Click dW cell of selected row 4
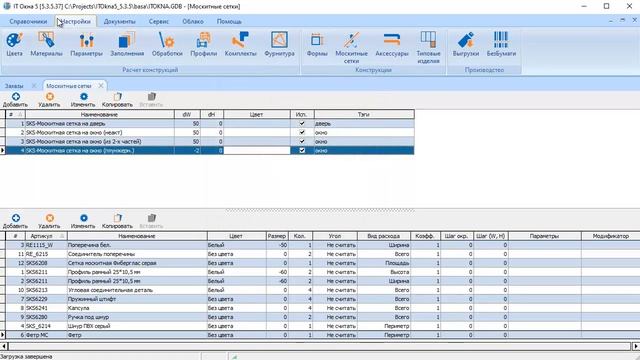 click(x=187, y=150)
